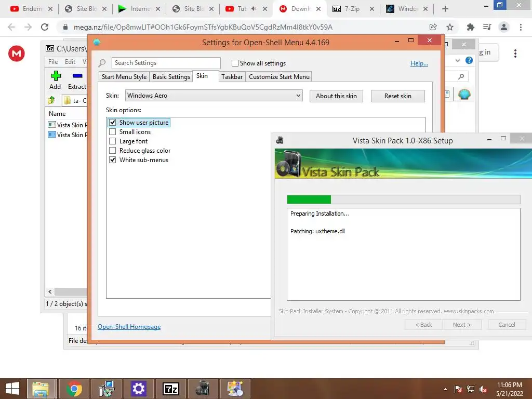Open the colorful personalization taskbar icon

click(235, 389)
